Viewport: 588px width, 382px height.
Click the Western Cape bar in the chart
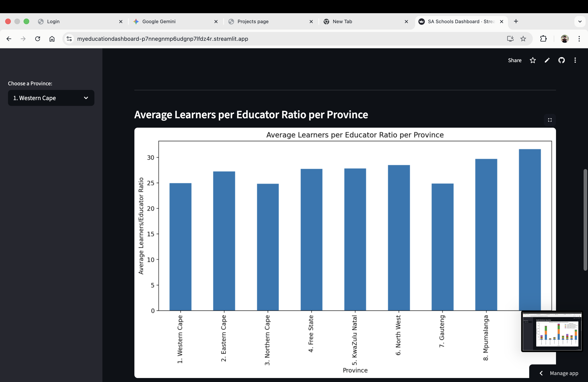pos(180,247)
